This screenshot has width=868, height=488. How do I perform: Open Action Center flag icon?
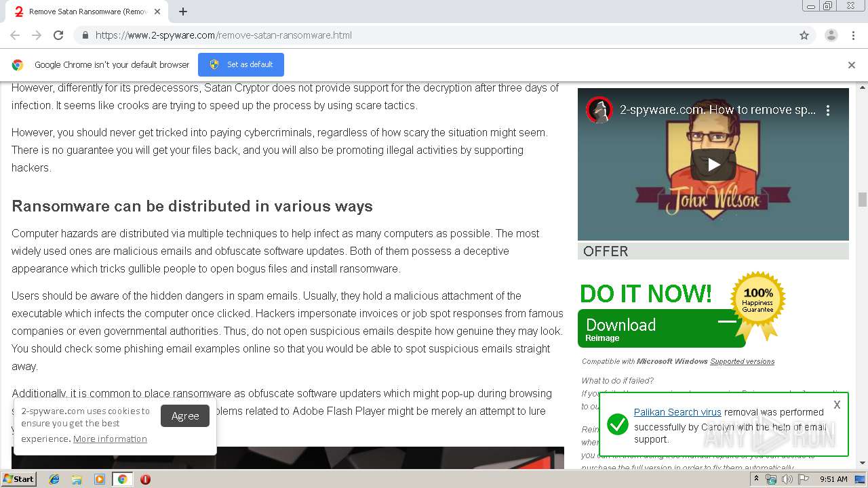click(804, 479)
